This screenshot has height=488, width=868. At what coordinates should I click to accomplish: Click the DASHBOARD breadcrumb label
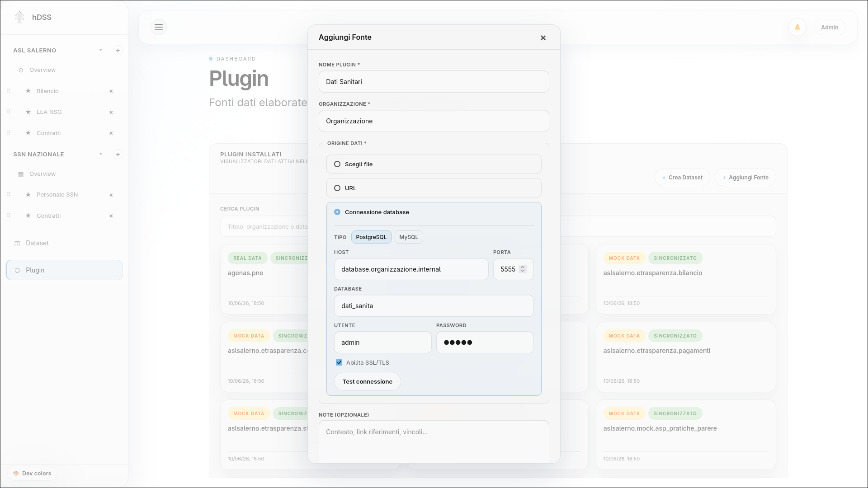(x=236, y=59)
